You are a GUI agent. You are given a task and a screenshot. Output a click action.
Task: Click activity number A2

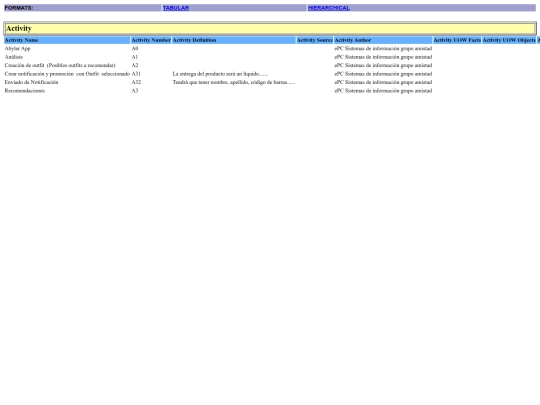click(x=135, y=65)
